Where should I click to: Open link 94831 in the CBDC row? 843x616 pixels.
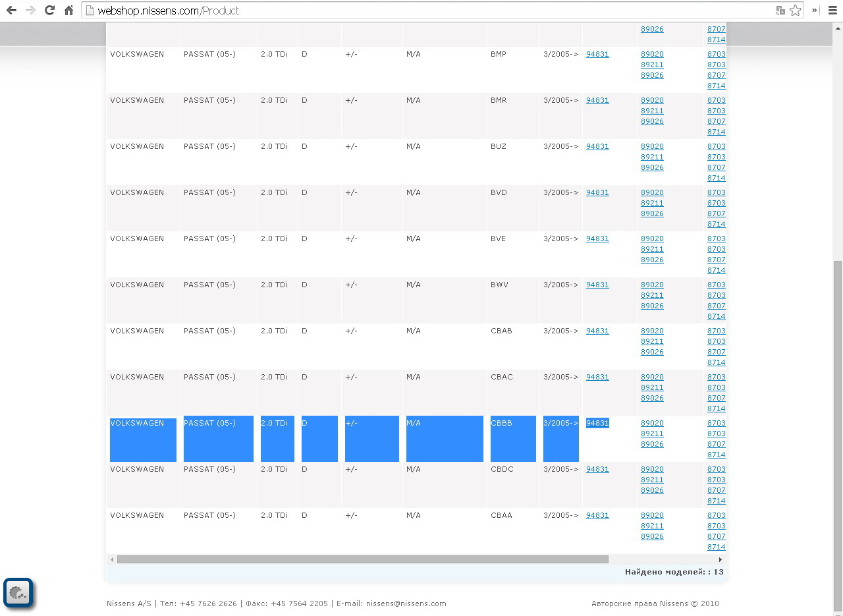597,469
